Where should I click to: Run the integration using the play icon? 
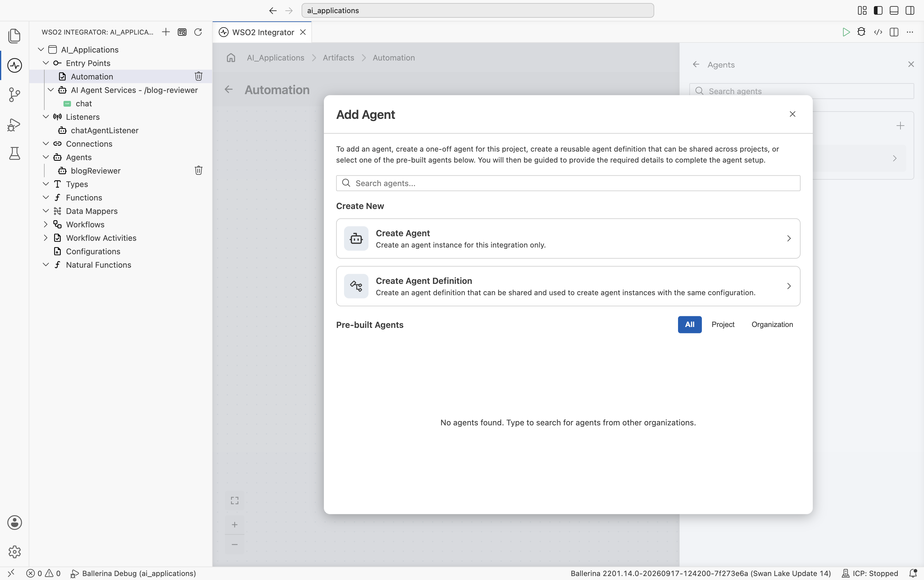pyautogui.click(x=846, y=32)
